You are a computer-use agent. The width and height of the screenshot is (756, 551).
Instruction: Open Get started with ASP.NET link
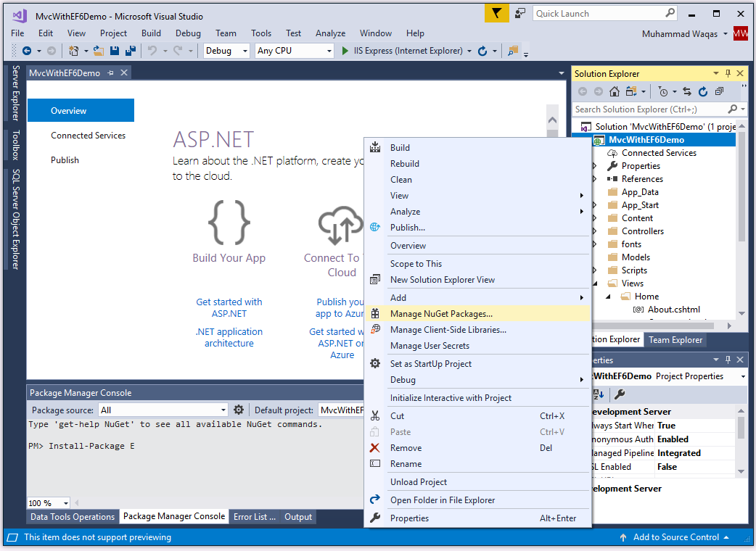click(x=229, y=308)
